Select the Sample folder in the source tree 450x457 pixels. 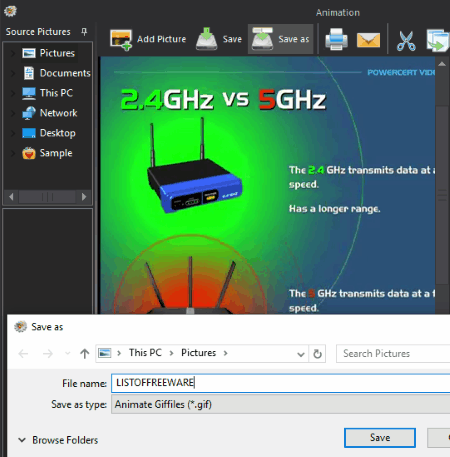pos(47,153)
